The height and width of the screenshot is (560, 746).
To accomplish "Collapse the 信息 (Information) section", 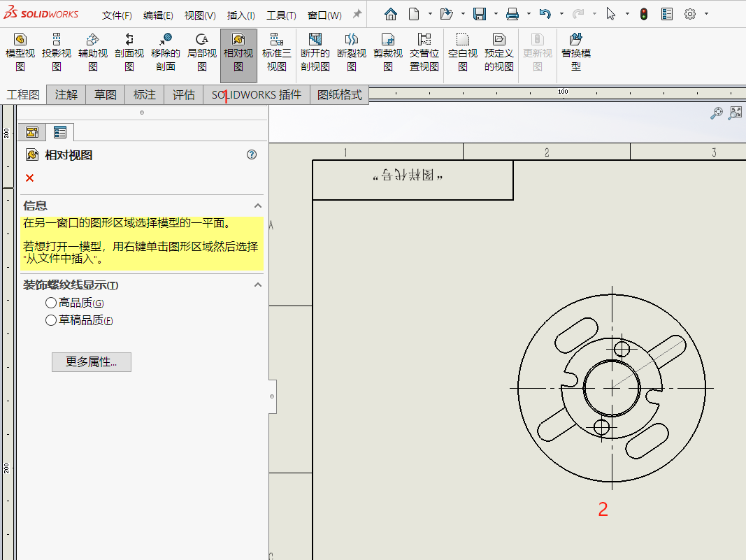I will (x=258, y=206).
